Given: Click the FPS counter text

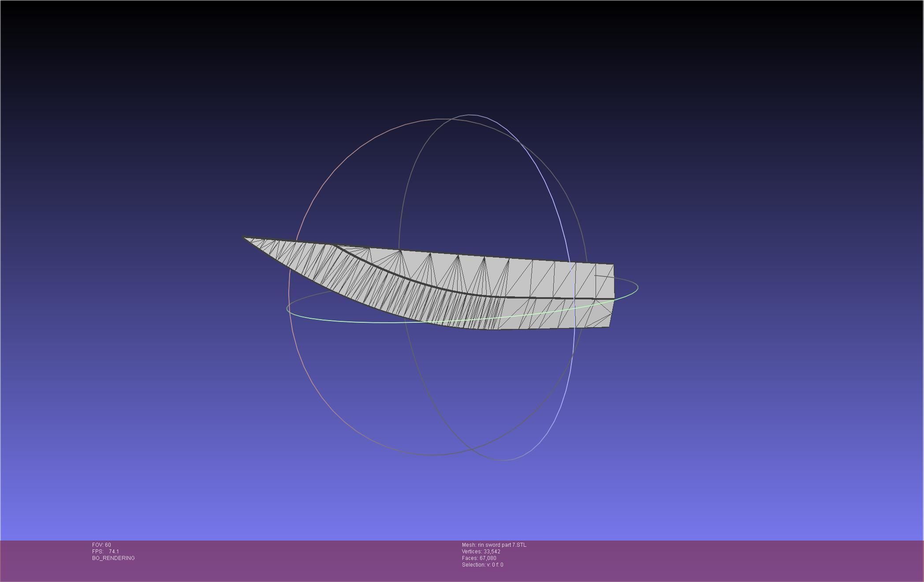Looking at the screenshot, I should point(105,552).
